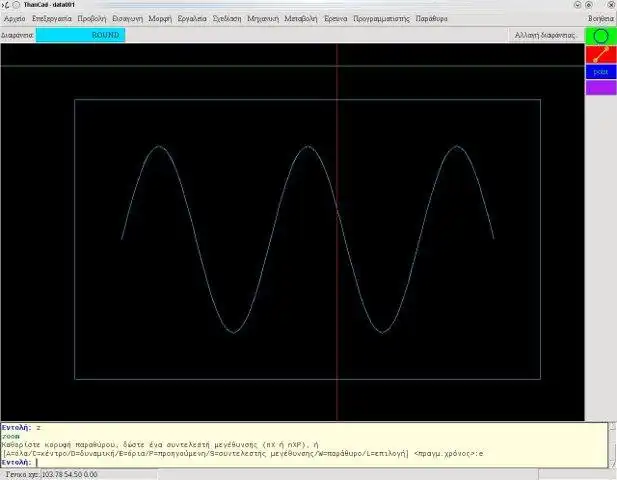Open the Εργαλεία menu
617x480 pixels.
click(192, 18)
